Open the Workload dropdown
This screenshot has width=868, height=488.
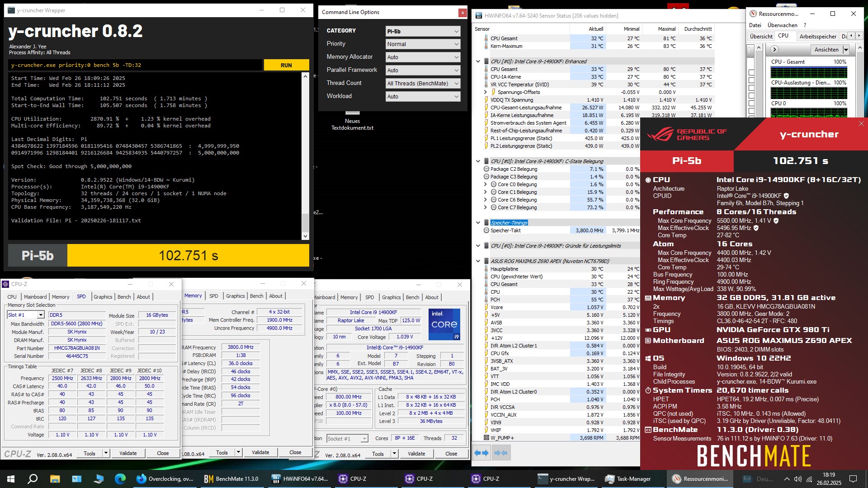tap(423, 97)
